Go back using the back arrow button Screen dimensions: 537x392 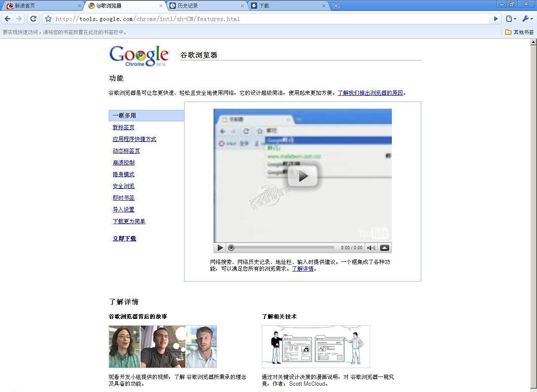pyautogui.click(x=8, y=18)
